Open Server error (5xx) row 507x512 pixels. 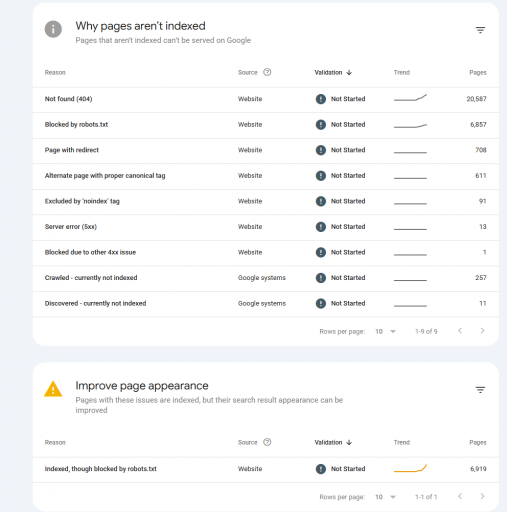(x=266, y=227)
